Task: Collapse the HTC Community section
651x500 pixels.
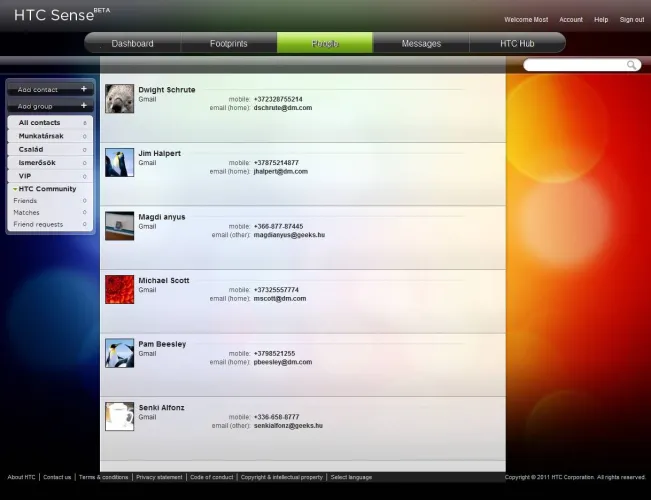Action: pyautogui.click(x=15, y=189)
